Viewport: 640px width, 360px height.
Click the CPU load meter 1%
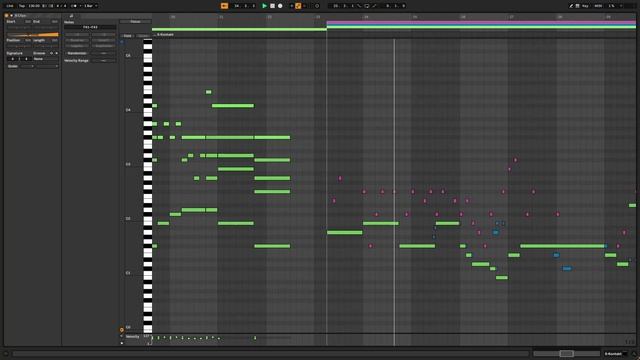[x=611, y=6]
